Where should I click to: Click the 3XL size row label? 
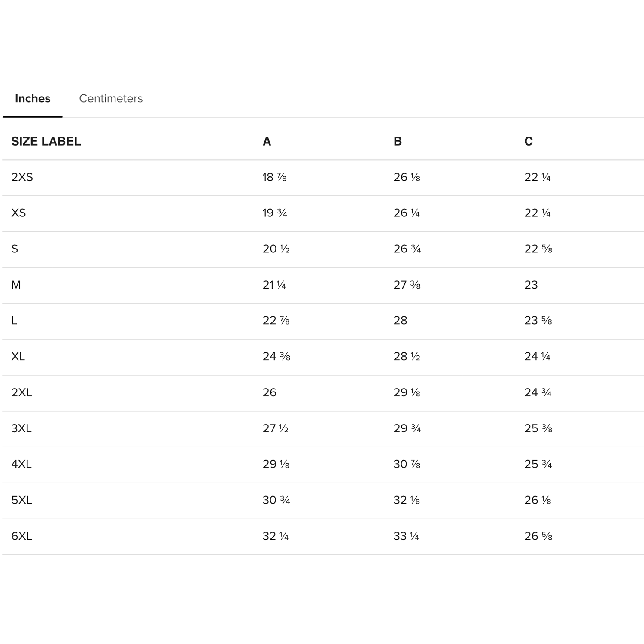[x=21, y=428]
